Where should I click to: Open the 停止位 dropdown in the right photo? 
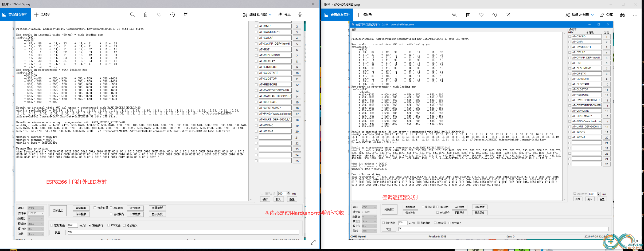click(369, 226)
